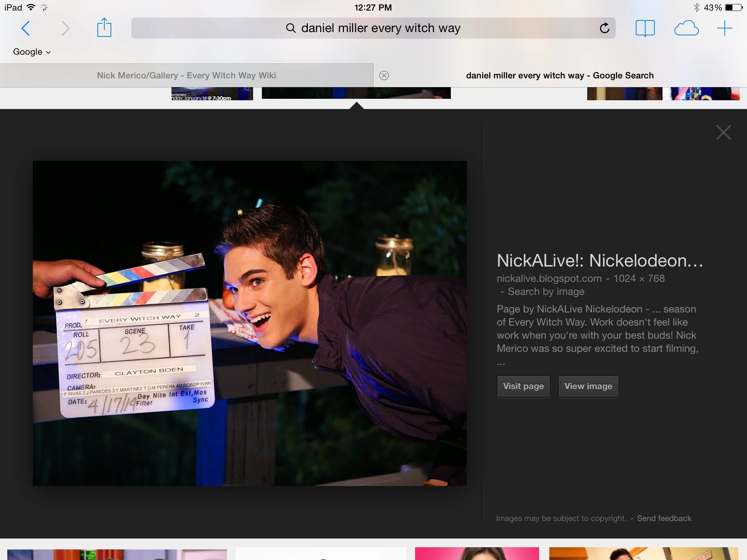Expand the Google favorites folder dropdown
The width and height of the screenshot is (747, 560).
[32, 52]
